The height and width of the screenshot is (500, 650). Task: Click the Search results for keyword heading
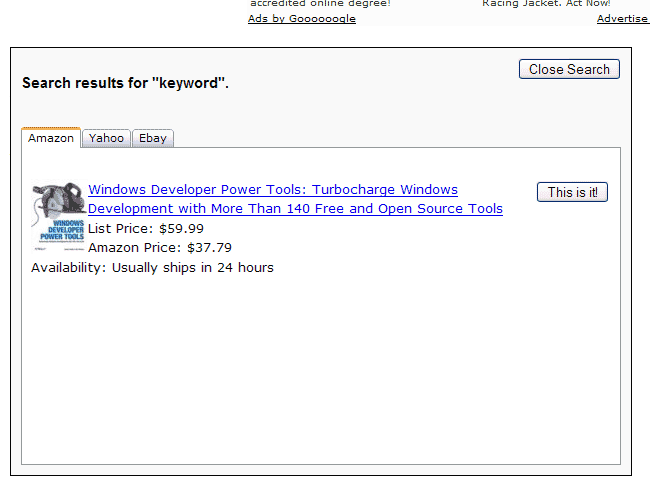pos(125,83)
